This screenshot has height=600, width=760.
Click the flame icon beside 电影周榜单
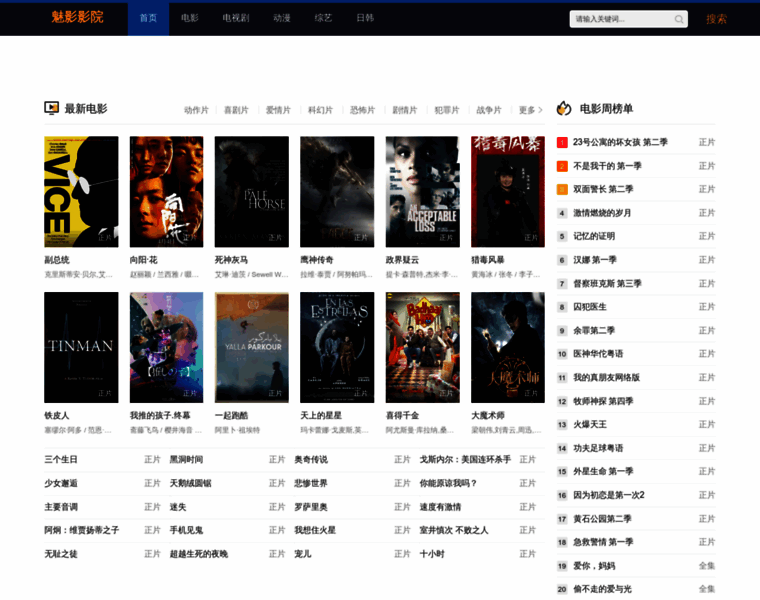point(564,108)
